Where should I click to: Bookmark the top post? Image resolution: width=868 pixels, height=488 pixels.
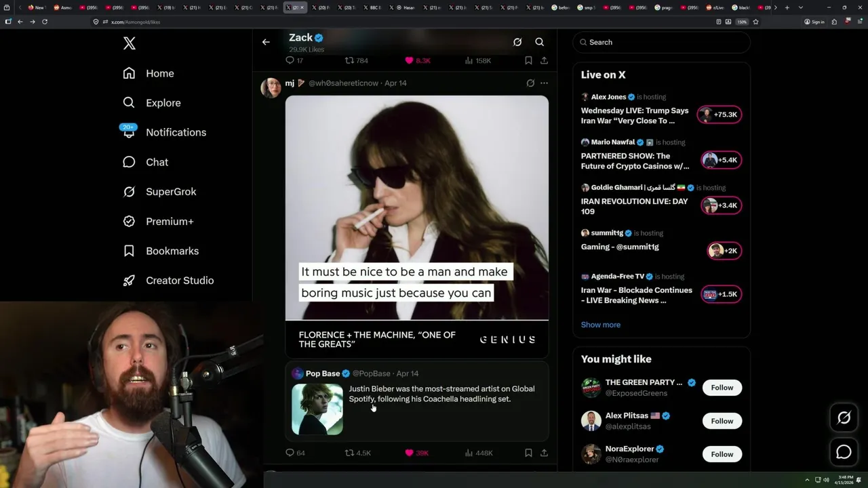point(528,60)
